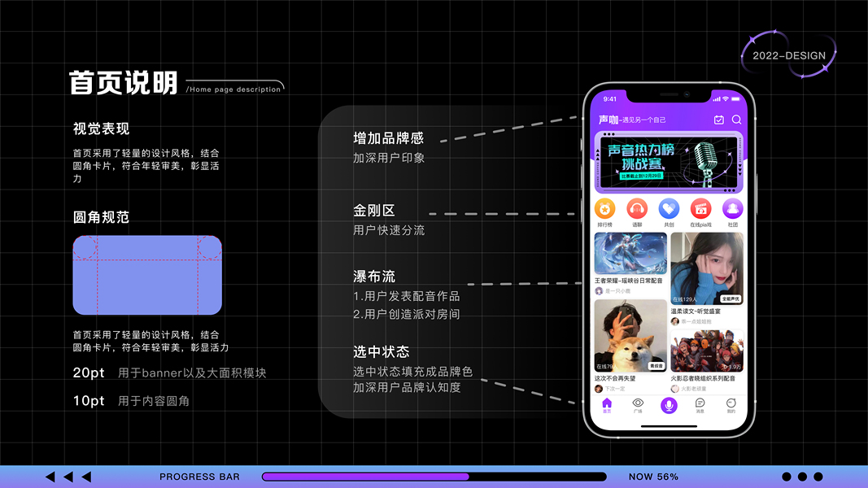Open the 在线pia戏 clapperboard icon

point(700,209)
